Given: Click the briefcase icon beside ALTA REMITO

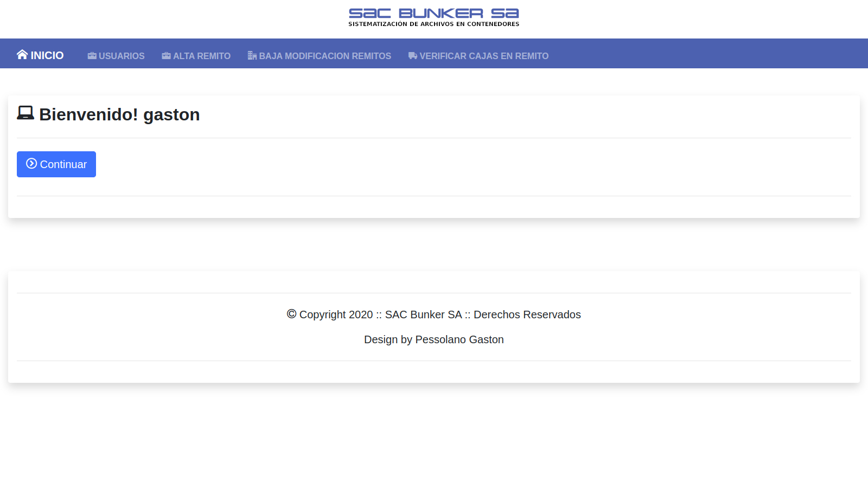Looking at the screenshot, I should click(x=166, y=56).
